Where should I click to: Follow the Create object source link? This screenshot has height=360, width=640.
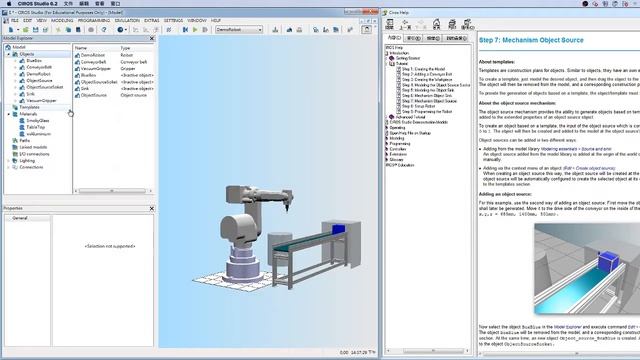coord(589,168)
